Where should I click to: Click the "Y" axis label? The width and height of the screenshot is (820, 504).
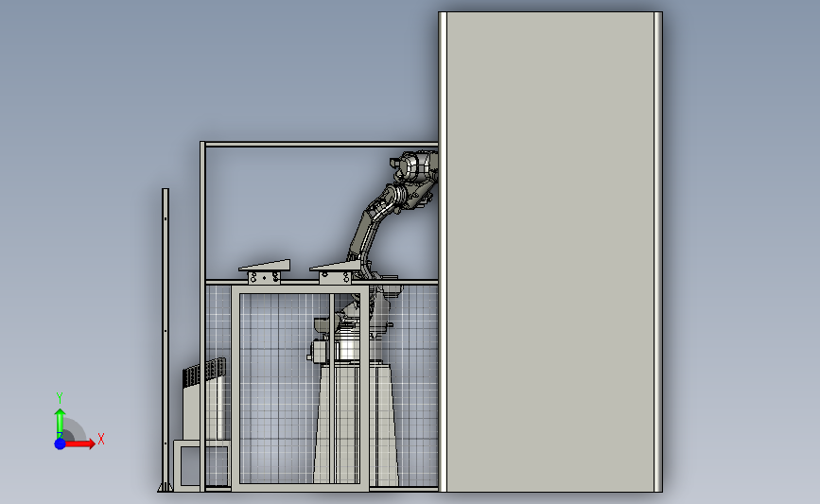click(60, 398)
